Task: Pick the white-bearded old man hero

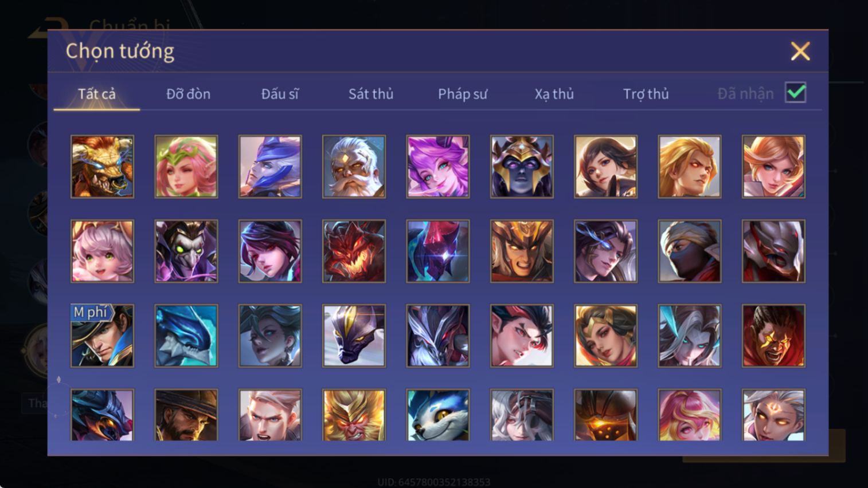Action: tap(354, 167)
